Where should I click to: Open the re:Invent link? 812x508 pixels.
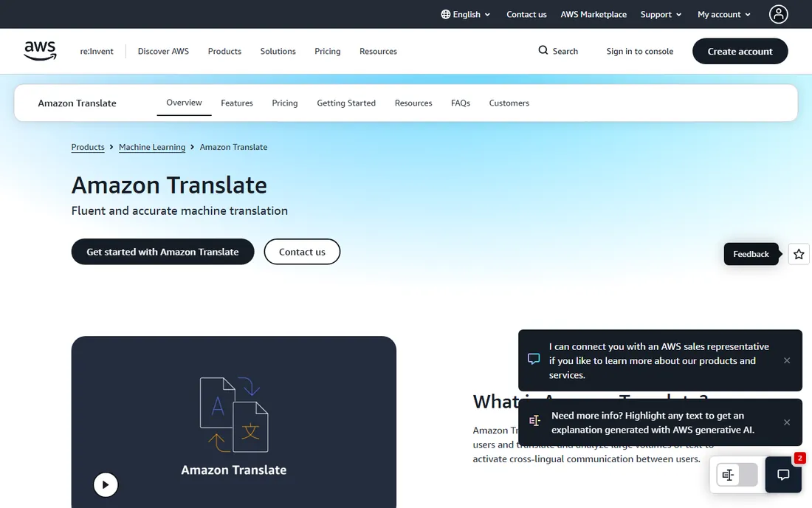[x=96, y=51]
